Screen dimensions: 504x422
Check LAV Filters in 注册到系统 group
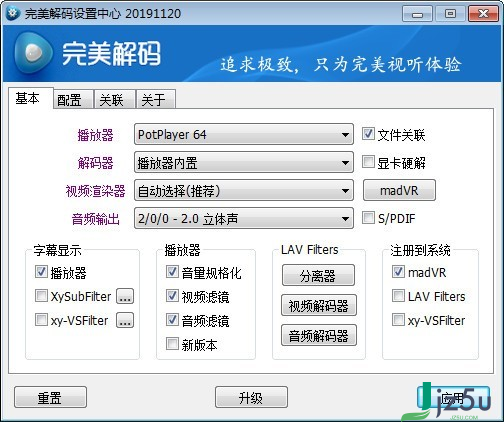pyautogui.click(x=398, y=296)
